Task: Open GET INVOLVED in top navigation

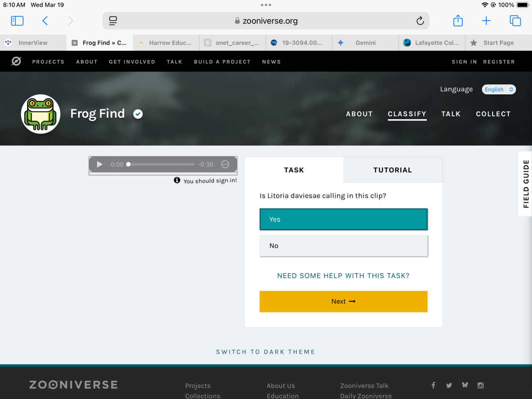Action: pyautogui.click(x=132, y=62)
